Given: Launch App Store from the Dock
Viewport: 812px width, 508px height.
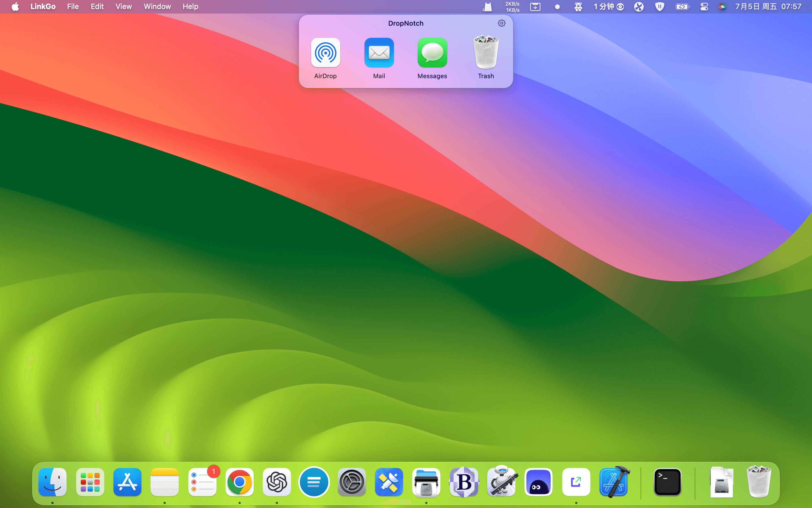Looking at the screenshot, I should pyautogui.click(x=127, y=482).
